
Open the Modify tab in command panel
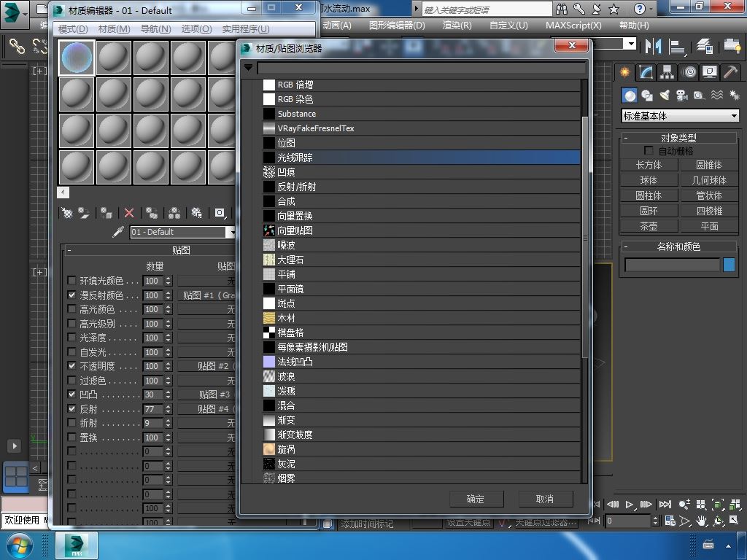click(x=646, y=72)
